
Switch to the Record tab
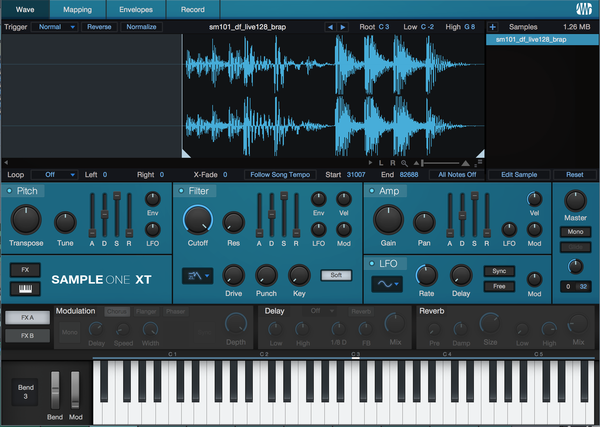click(192, 10)
